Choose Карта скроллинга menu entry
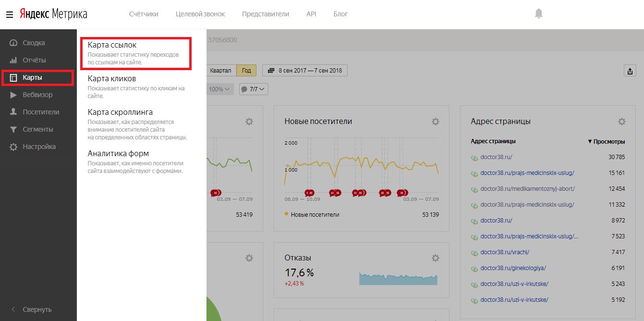 click(120, 112)
